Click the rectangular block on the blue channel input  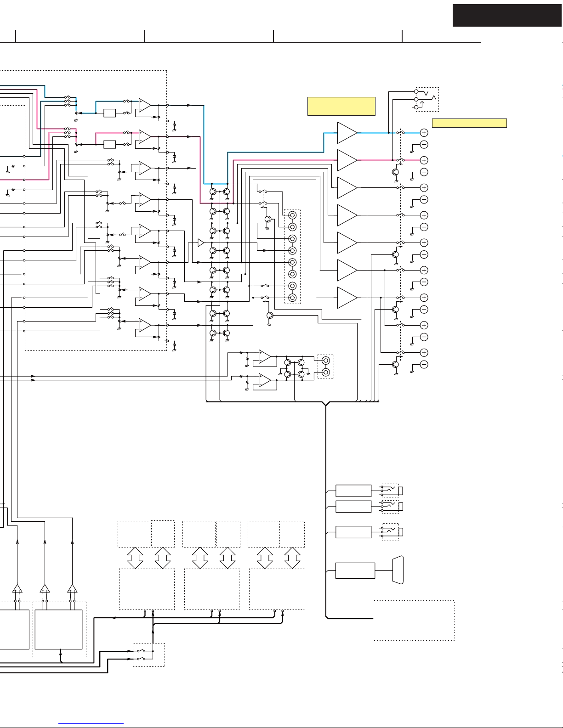(x=109, y=113)
